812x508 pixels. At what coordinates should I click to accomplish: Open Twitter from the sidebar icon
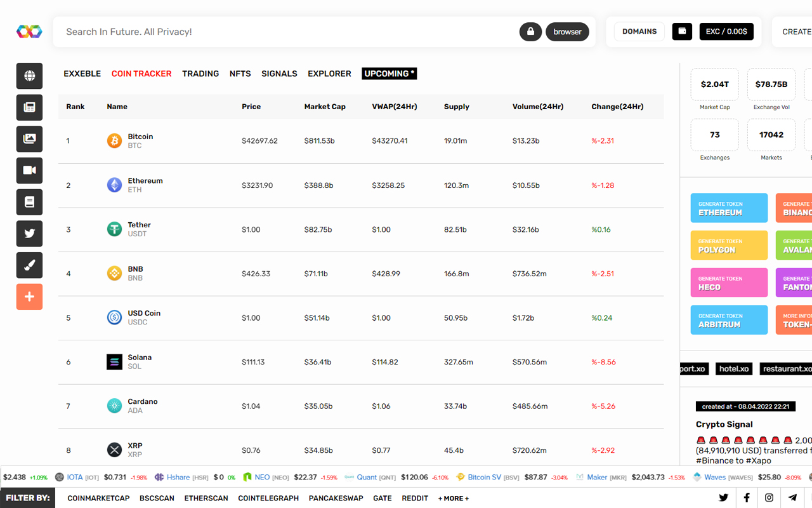pyautogui.click(x=29, y=234)
